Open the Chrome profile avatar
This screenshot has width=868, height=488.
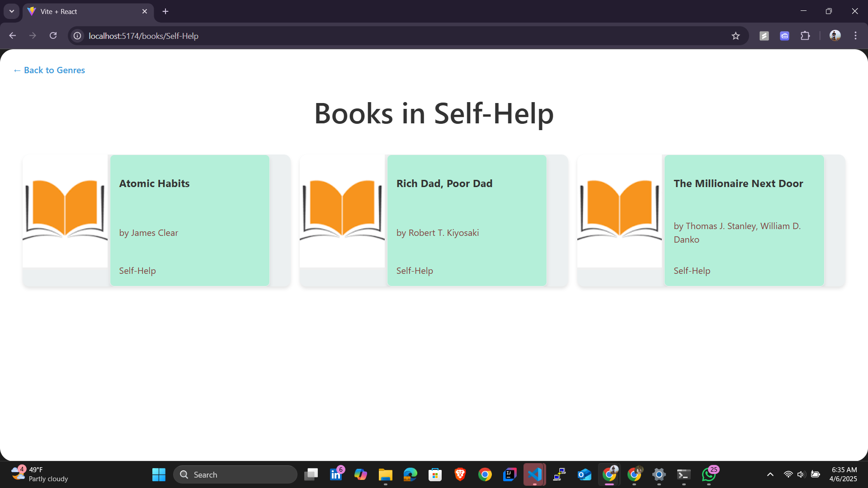835,36
